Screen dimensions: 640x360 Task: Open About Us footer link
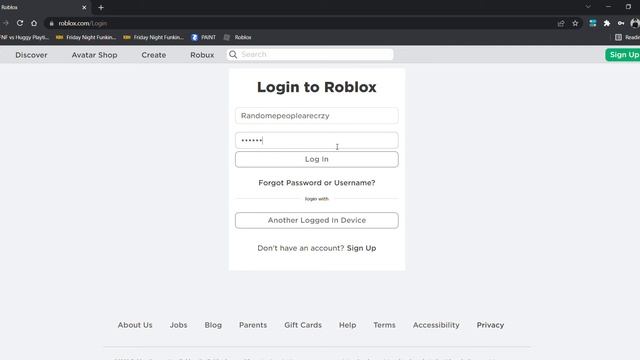pyautogui.click(x=135, y=325)
